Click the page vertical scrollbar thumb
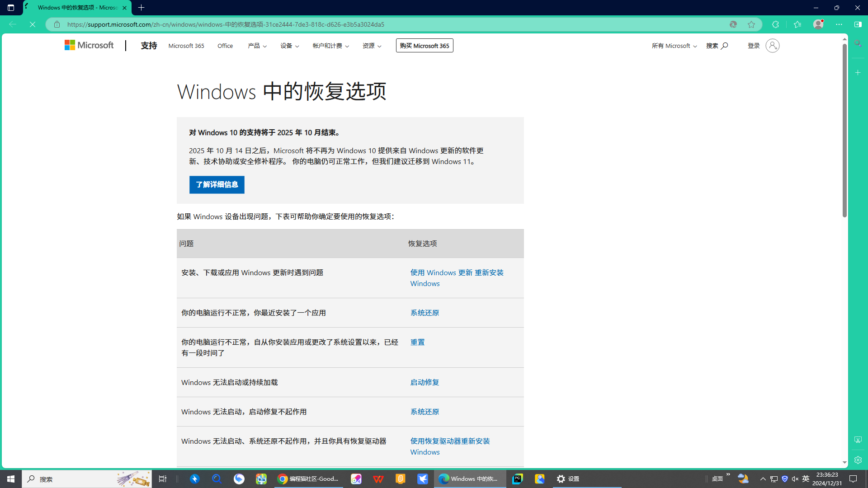 point(844,131)
